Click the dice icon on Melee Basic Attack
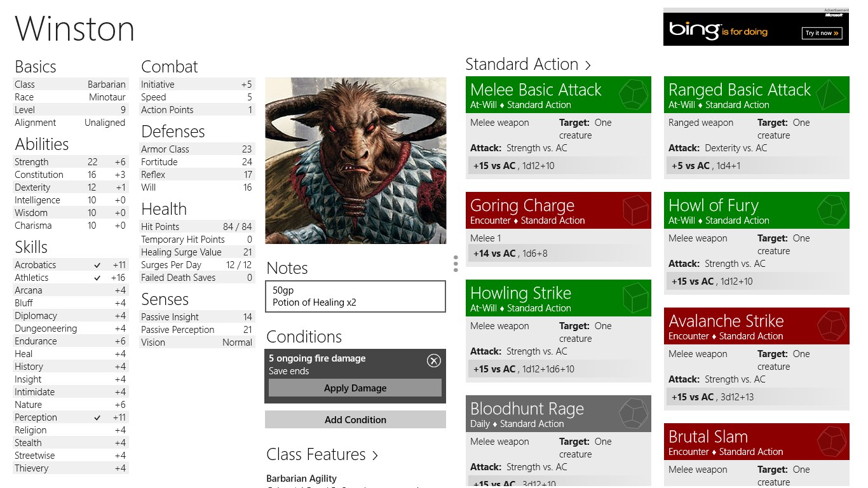868x488 pixels. [634, 95]
